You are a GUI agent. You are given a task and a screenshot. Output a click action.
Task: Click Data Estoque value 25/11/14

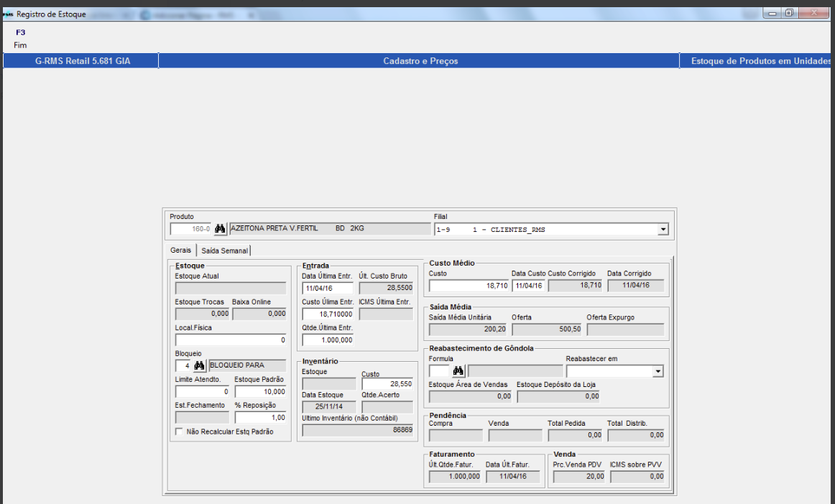pos(328,406)
